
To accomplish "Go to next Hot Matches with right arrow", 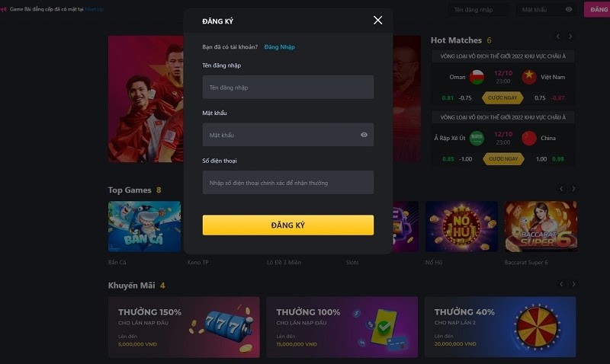I will (x=570, y=37).
